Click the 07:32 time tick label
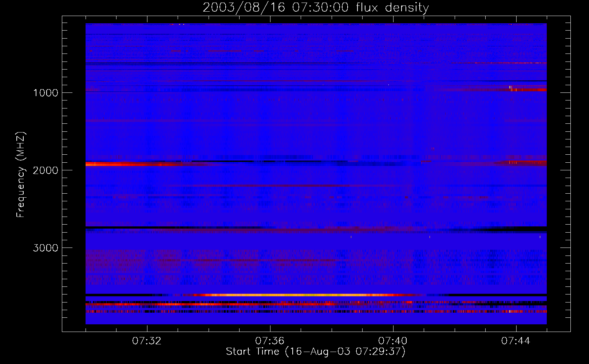Viewport: 589px width, 364px height. pos(147,341)
